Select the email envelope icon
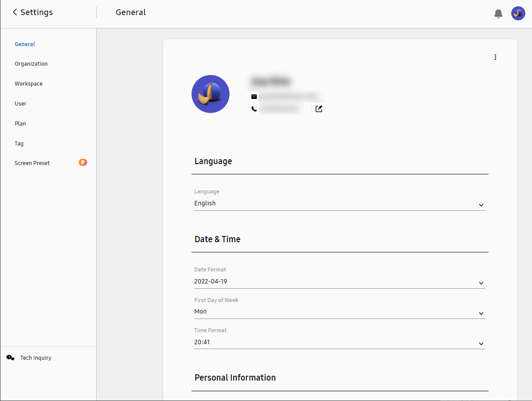Screen dimensions: 532x401 pos(254,96)
